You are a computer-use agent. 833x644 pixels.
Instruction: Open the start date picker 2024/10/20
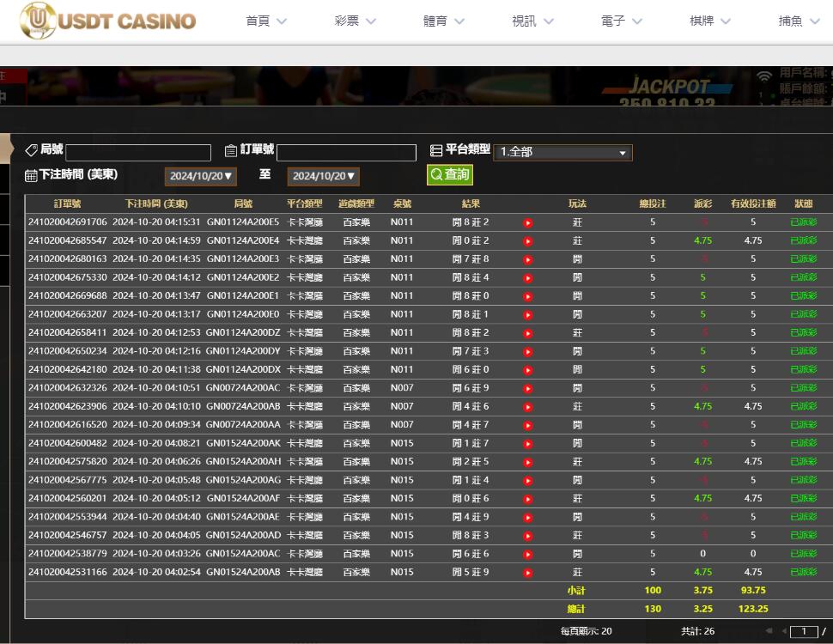201,176
